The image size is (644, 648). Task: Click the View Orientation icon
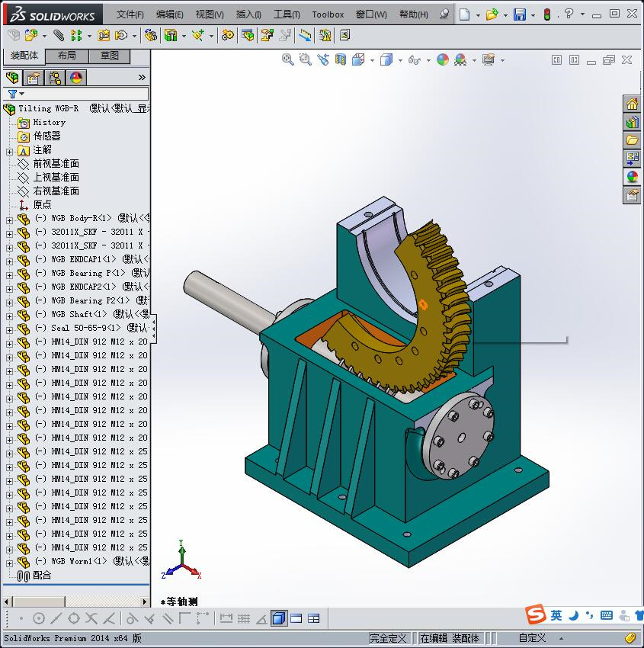tap(358, 60)
